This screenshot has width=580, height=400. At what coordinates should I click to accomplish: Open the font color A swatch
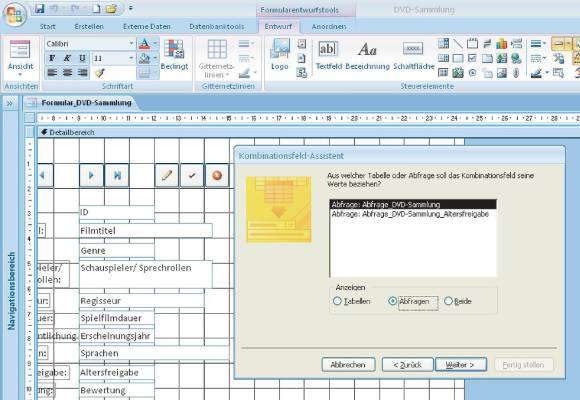click(144, 44)
